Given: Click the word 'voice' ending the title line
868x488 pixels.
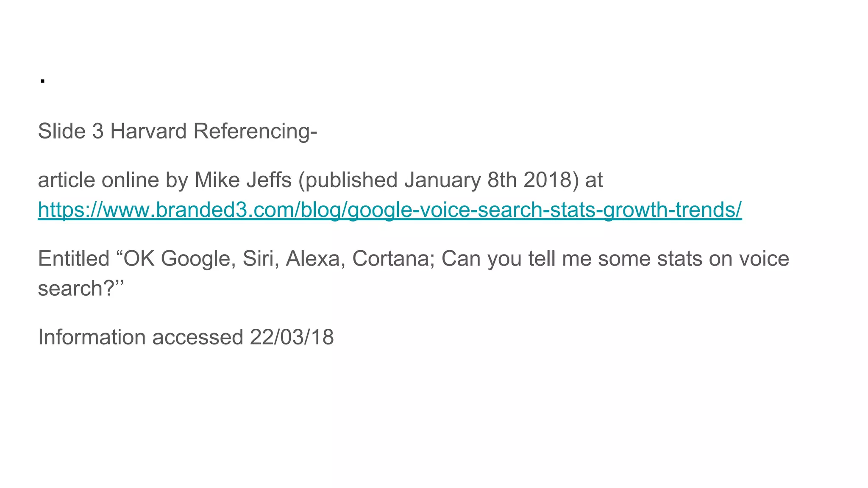Looking at the screenshot, I should tap(764, 259).
